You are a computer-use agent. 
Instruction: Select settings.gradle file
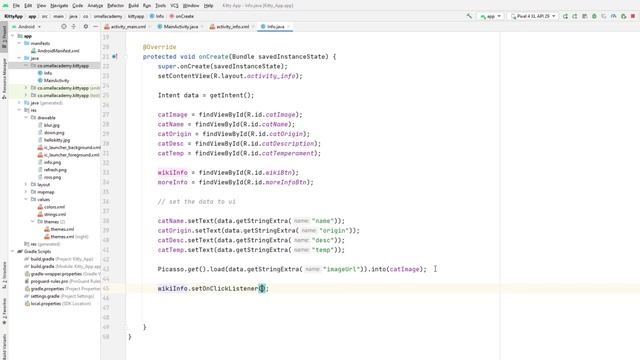[59, 296]
